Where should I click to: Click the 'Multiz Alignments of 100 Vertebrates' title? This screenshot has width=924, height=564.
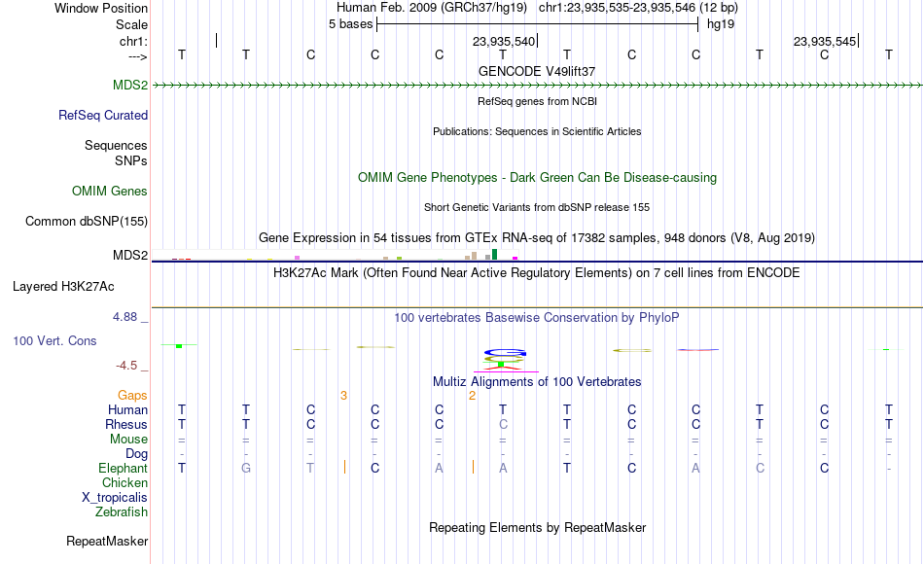pos(537,381)
